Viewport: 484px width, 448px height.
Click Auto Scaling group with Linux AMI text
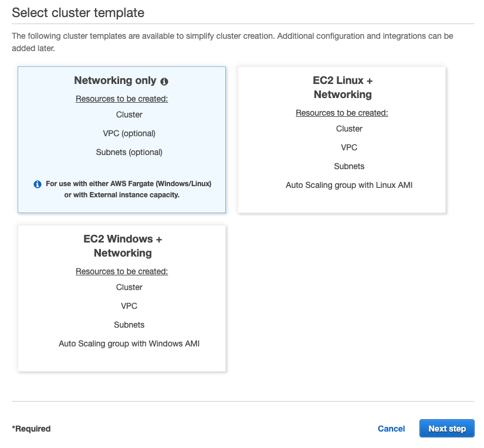click(348, 185)
